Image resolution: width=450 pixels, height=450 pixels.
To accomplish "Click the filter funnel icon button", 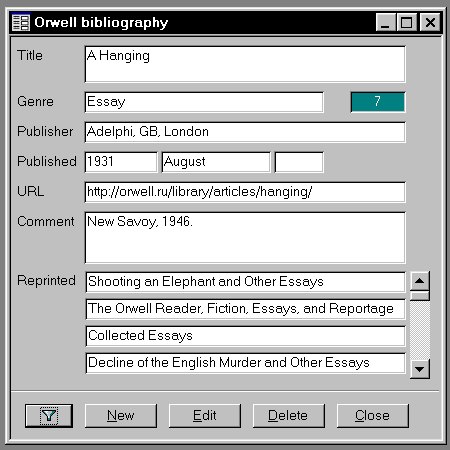I will [49, 416].
